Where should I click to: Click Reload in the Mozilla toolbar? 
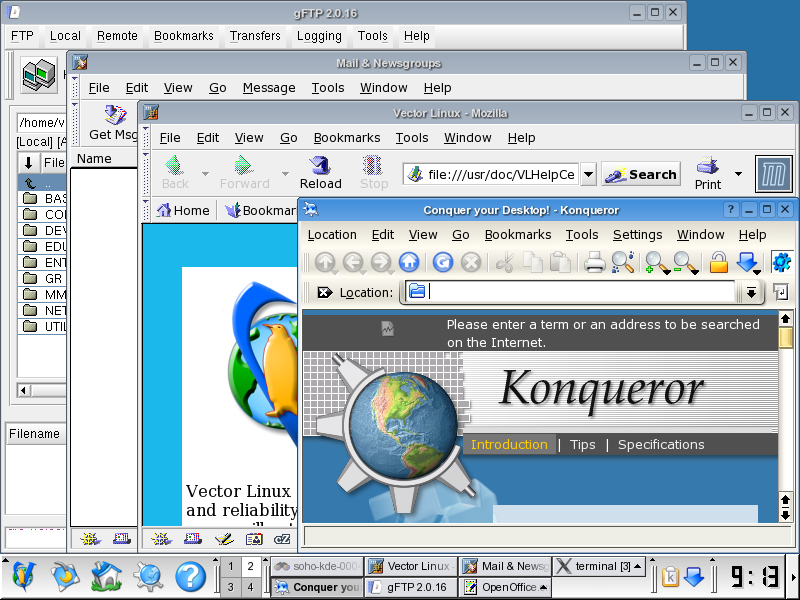pyautogui.click(x=320, y=172)
